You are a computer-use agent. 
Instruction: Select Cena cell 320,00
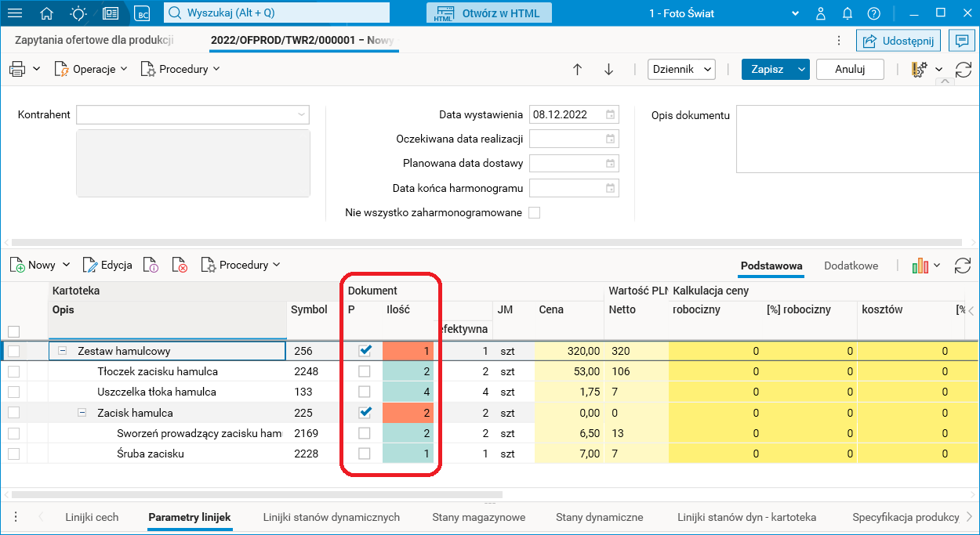coord(569,351)
